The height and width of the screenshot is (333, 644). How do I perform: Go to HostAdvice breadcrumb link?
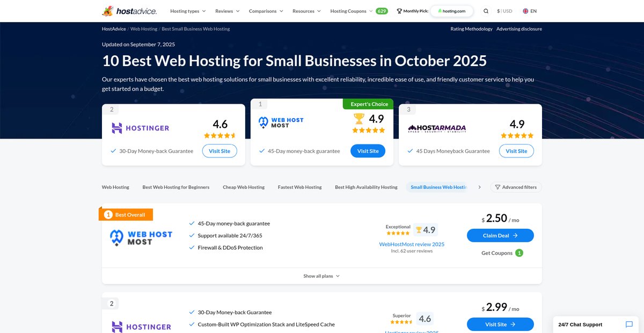pyautogui.click(x=114, y=29)
